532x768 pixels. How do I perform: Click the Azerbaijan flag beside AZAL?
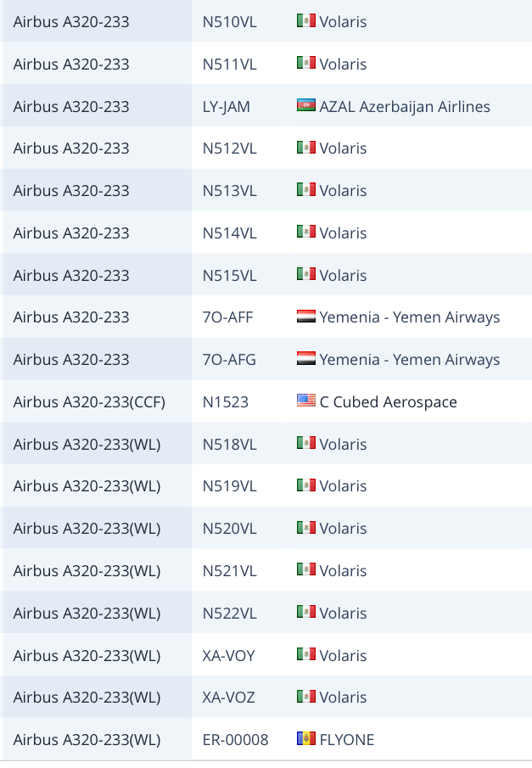pyautogui.click(x=305, y=106)
